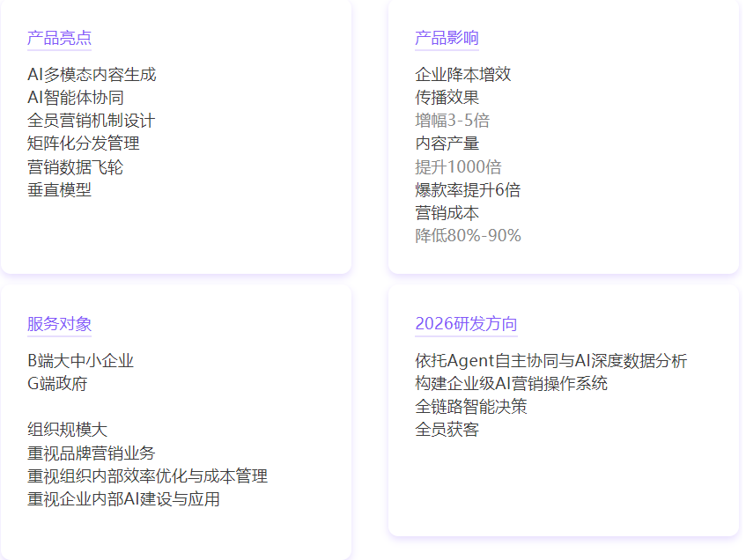Select the G端政府 entry
The image size is (746, 560).
pos(57,384)
